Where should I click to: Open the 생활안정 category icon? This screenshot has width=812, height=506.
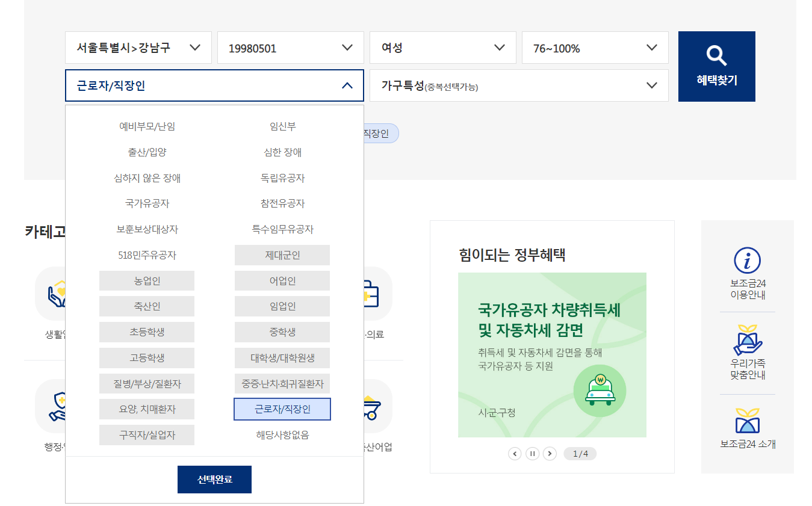(51, 294)
